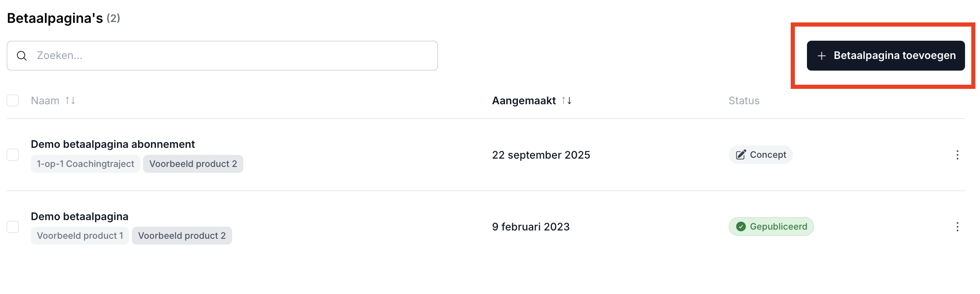The width and height of the screenshot is (980, 294).
Task: Click the green Gepubliceerd checkmark icon
Action: click(741, 227)
